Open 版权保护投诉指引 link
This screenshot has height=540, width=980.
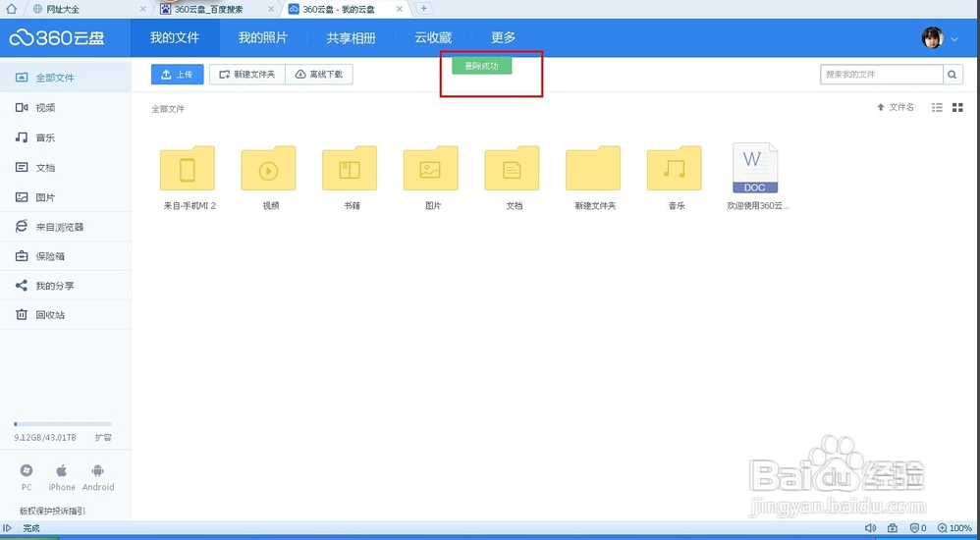[52, 511]
